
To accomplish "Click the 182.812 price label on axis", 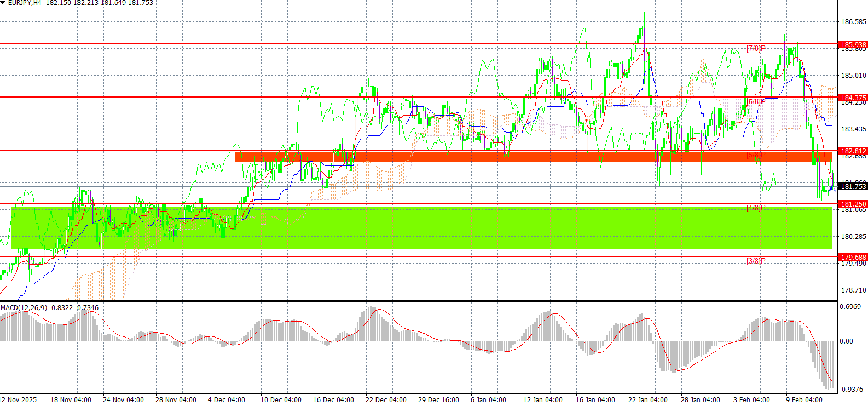I will 853,151.
